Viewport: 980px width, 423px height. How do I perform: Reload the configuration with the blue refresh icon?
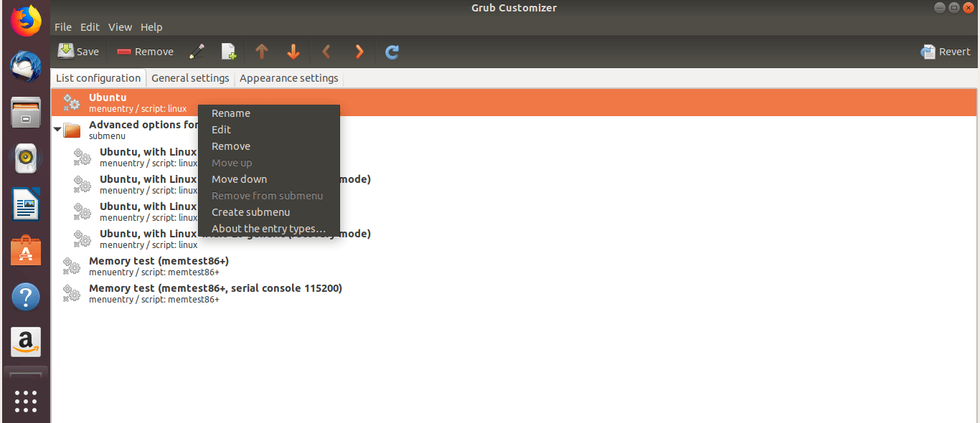(392, 52)
